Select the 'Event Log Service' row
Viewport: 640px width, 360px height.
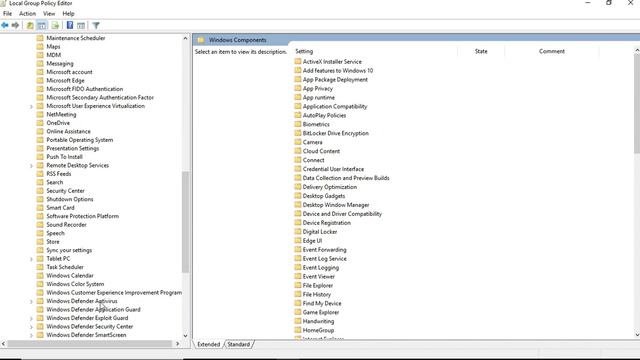[x=324, y=259]
